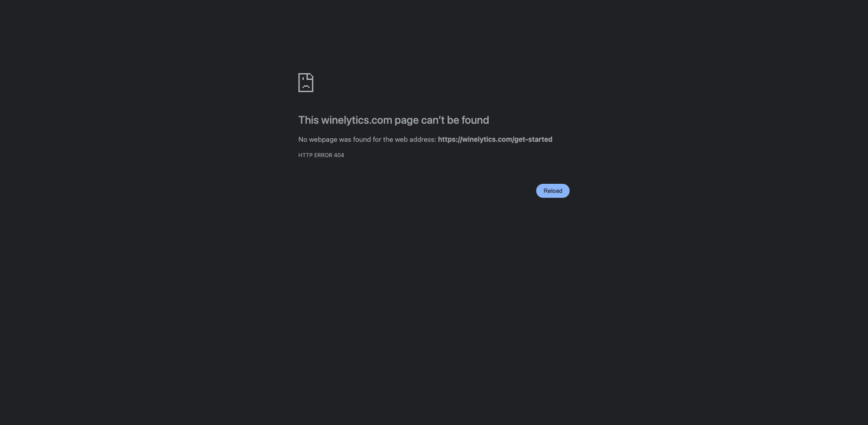868x425 pixels.
Task: Click "winelytics.com" inside the bold URL
Action: tap(487, 139)
